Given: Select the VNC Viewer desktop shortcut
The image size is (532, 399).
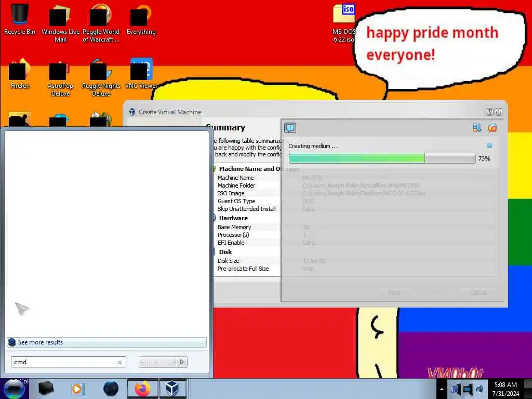Looking at the screenshot, I should 141,73.
